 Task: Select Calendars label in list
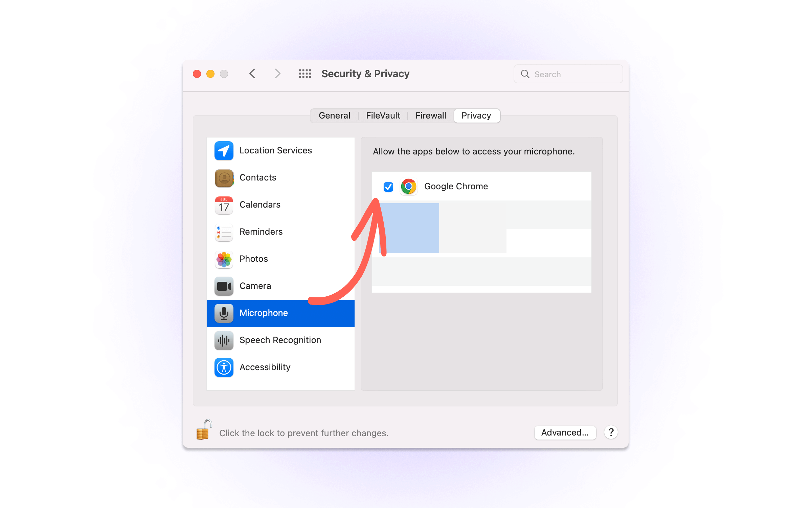point(260,205)
